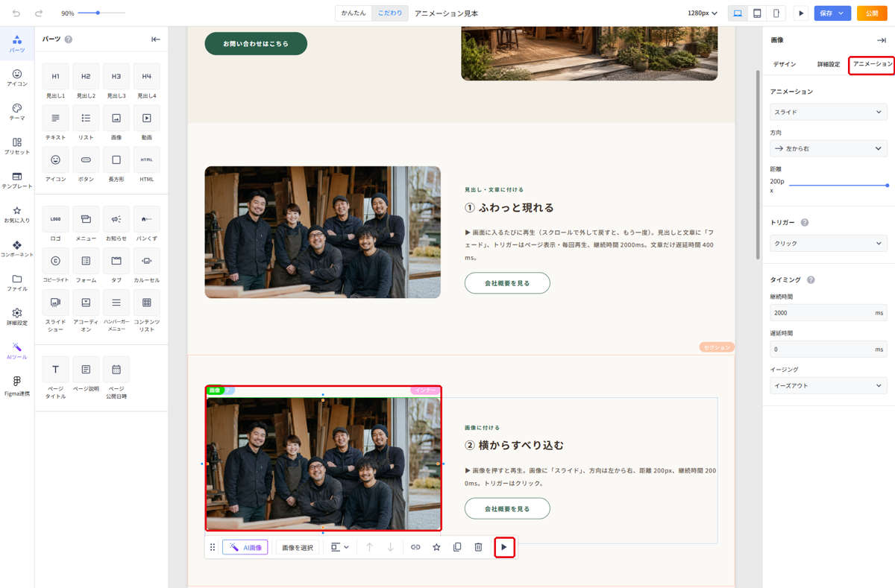Click the 距離 distance slider track
Screen dimensions: 895x588
click(x=838, y=185)
